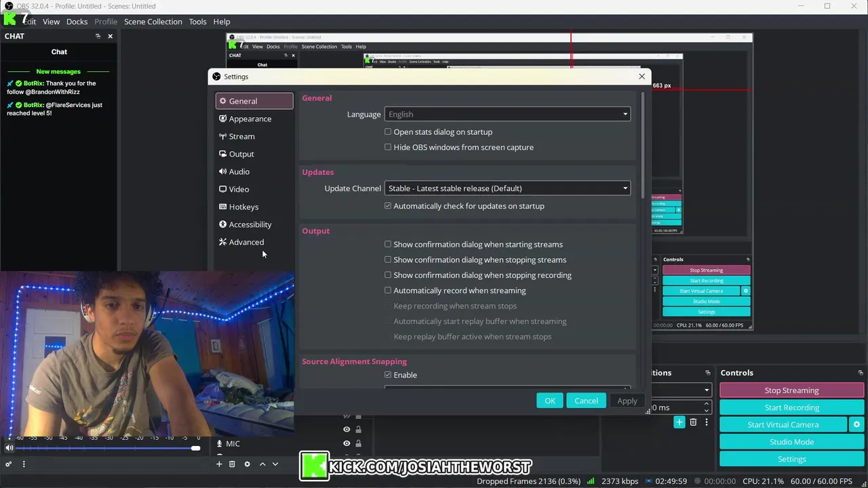The width and height of the screenshot is (868, 488).
Task: Open the Update Channel dropdown
Action: click(507, 188)
